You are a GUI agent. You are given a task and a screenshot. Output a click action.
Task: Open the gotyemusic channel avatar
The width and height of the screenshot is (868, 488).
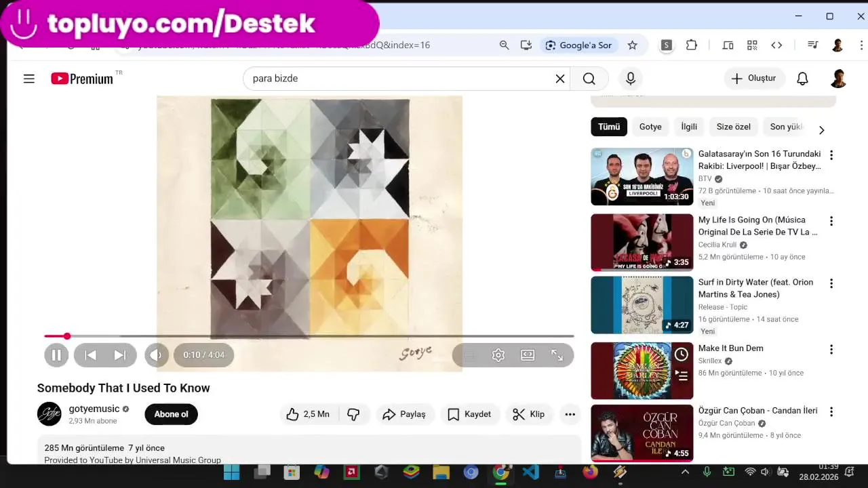point(49,414)
